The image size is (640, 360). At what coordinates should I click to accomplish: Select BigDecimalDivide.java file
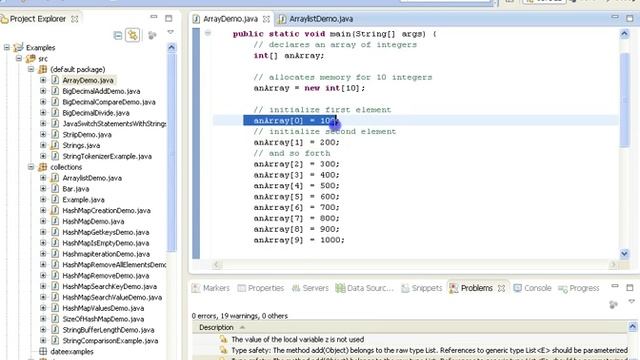[96, 113]
